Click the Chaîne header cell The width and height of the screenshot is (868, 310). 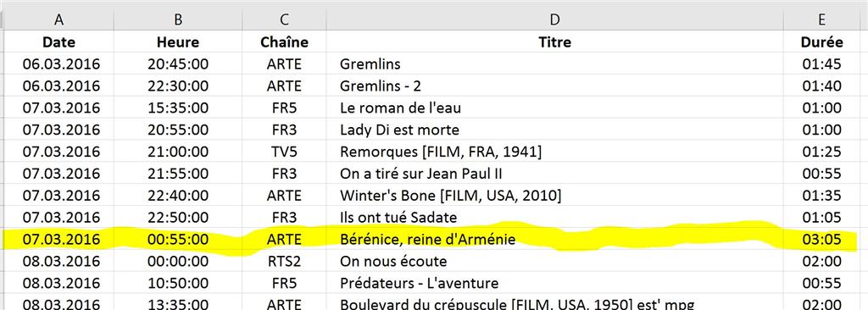click(x=284, y=42)
